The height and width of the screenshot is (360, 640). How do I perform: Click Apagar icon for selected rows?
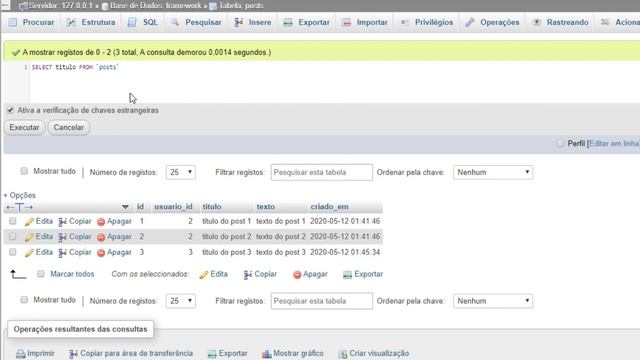pos(297,275)
